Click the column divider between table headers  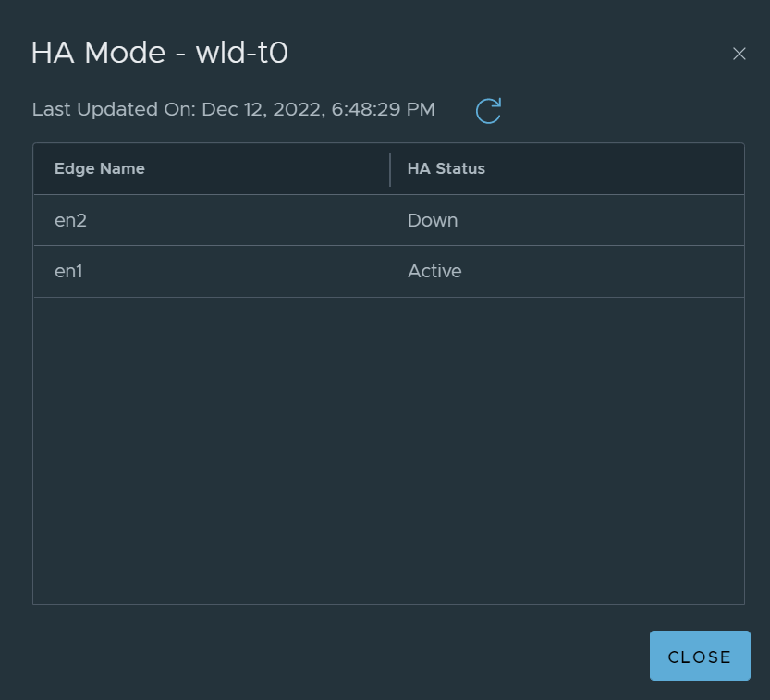[390, 169]
